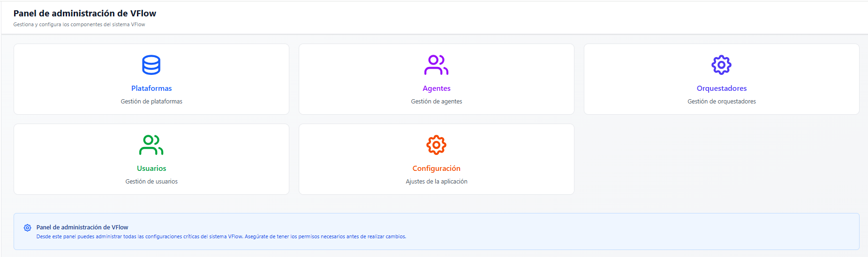Image resolution: width=868 pixels, height=257 pixels.
Task: Select the "Gestión de agentes" description text
Action: (x=436, y=102)
